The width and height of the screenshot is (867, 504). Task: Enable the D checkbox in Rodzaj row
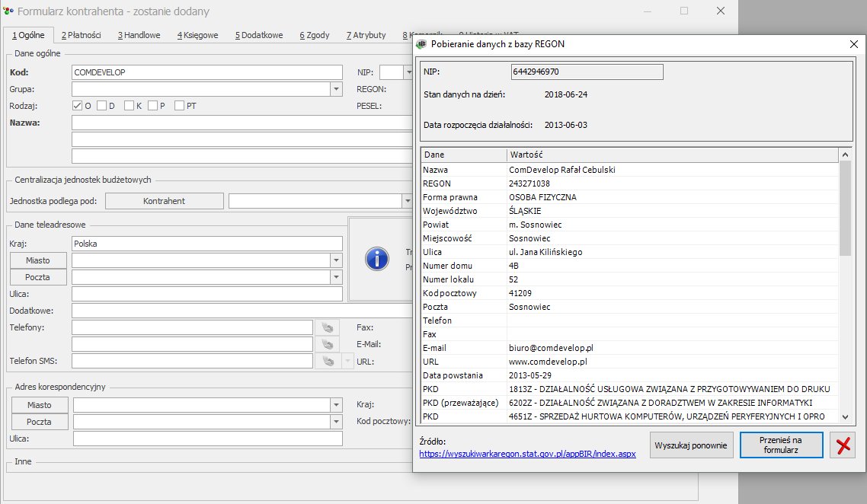click(101, 106)
